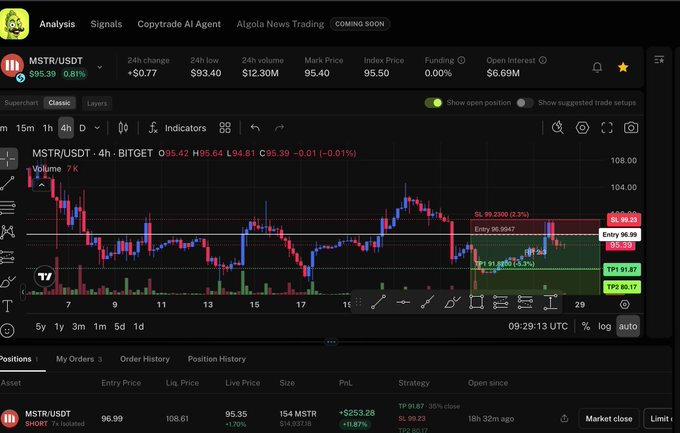This screenshot has width=680, height=433.
Task: Select the forecasting position tool
Action: click(x=7, y=257)
